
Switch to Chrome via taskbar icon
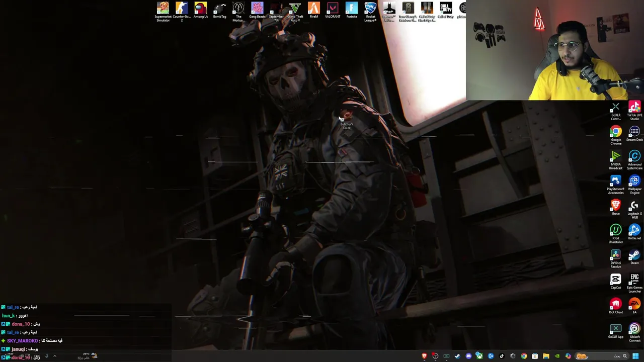coord(524,356)
